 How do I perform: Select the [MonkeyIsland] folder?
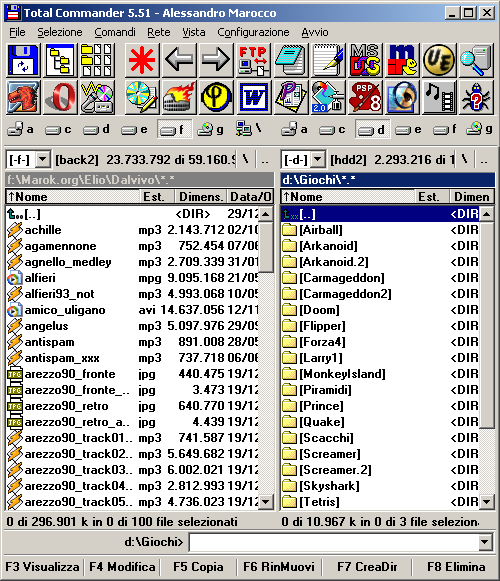tap(380, 374)
